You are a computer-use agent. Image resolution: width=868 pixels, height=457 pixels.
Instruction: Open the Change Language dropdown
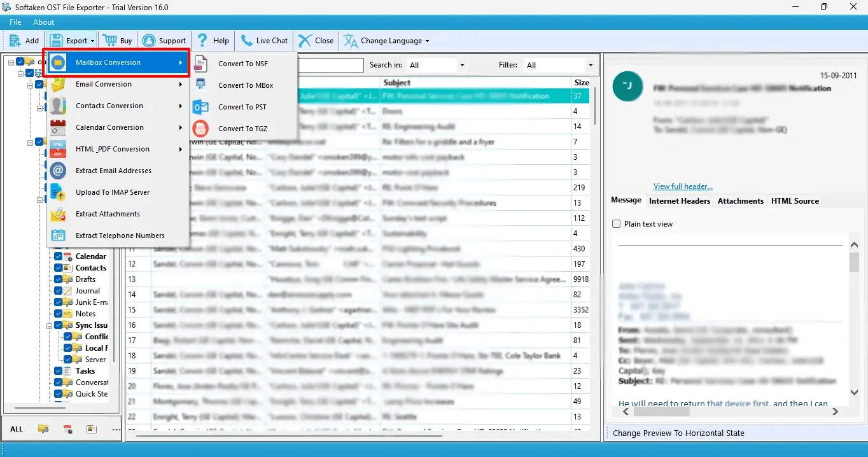(x=387, y=41)
